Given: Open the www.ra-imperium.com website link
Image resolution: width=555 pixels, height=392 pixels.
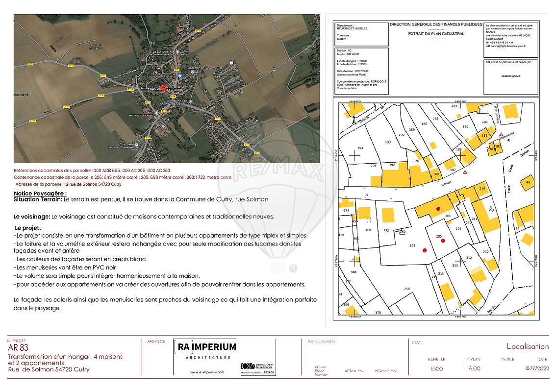Looking at the screenshot, I should pyautogui.click(x=207, y=372).
